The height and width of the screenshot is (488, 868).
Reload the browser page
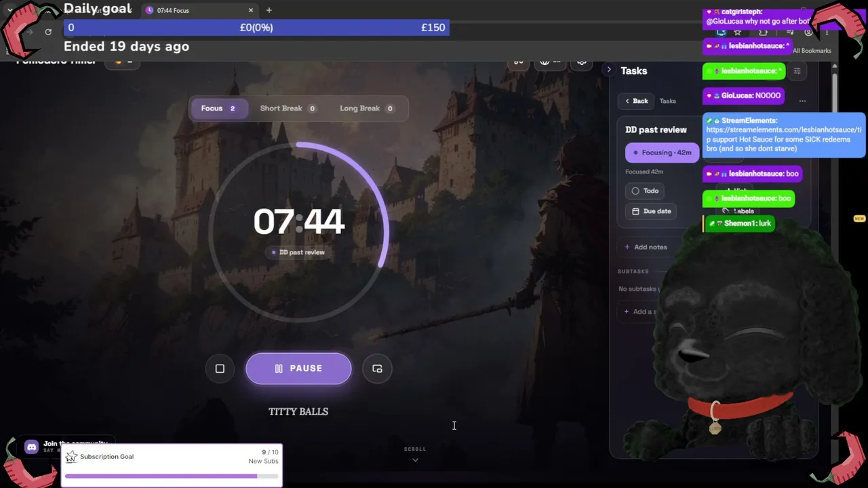48,32
